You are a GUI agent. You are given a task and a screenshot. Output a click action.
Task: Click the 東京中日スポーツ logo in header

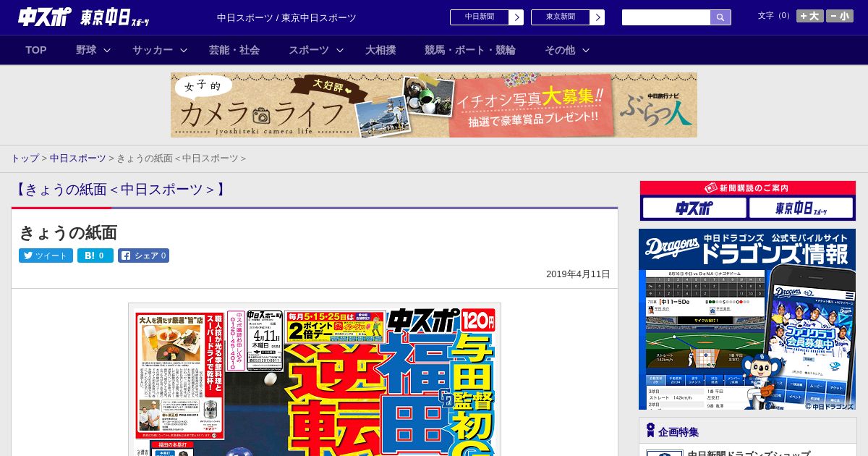tap(114, 17)
